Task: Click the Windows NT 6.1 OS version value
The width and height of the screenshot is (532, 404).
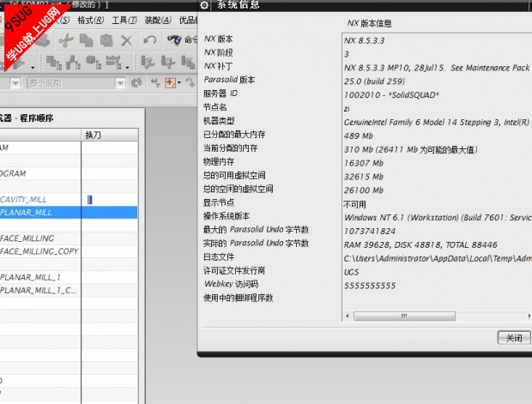Action: point(438,217)
